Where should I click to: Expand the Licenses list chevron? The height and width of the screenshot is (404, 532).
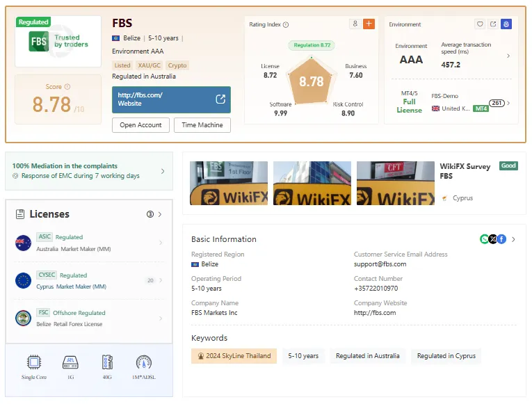pos(160,214)
